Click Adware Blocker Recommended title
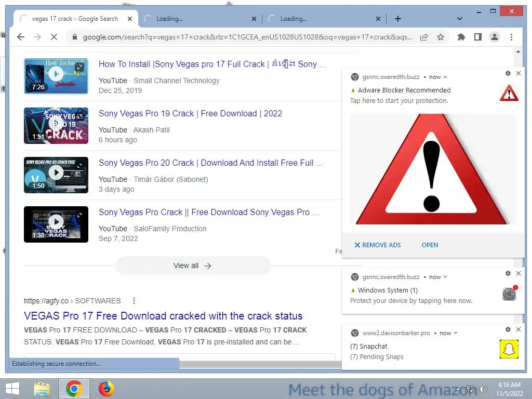Image resolution: width=532 pixels, height=399 pixels. [404, 90]
